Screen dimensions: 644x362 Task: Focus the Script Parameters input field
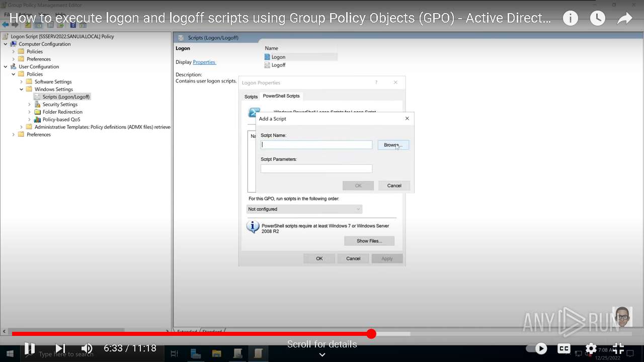pos(316,169)
